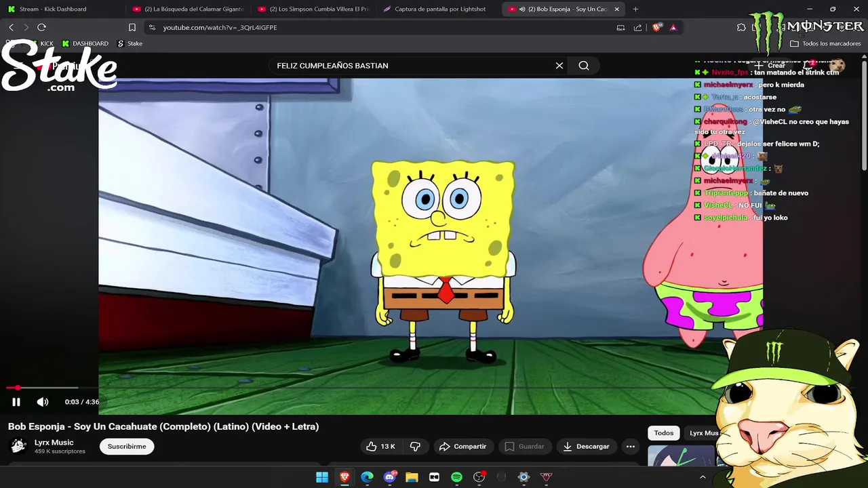Bookmark this page icon in address bar

point(132,27)
